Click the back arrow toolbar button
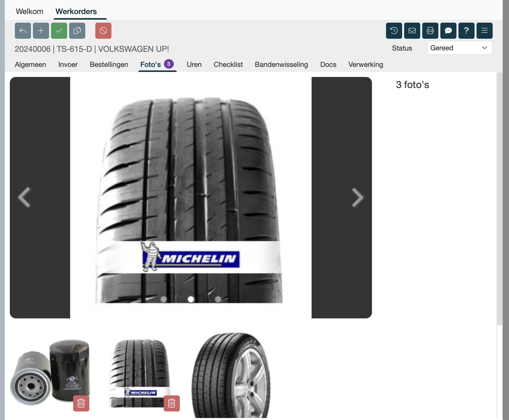 point(23,31)
